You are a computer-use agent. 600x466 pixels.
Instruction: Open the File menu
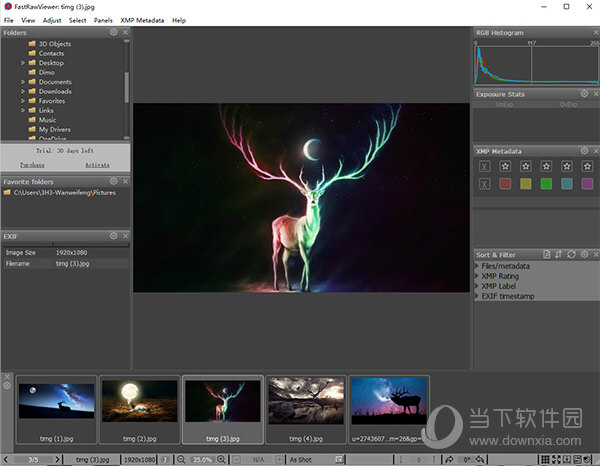click(x=8, y=20)
